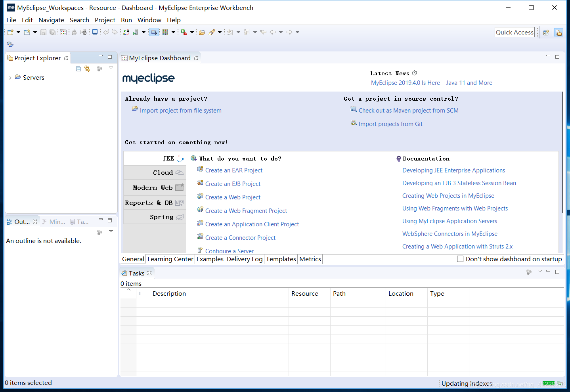This screenshot has height=392, width=570.
Task: Check Don't show dashboard on startup
Action: point(460,259)
